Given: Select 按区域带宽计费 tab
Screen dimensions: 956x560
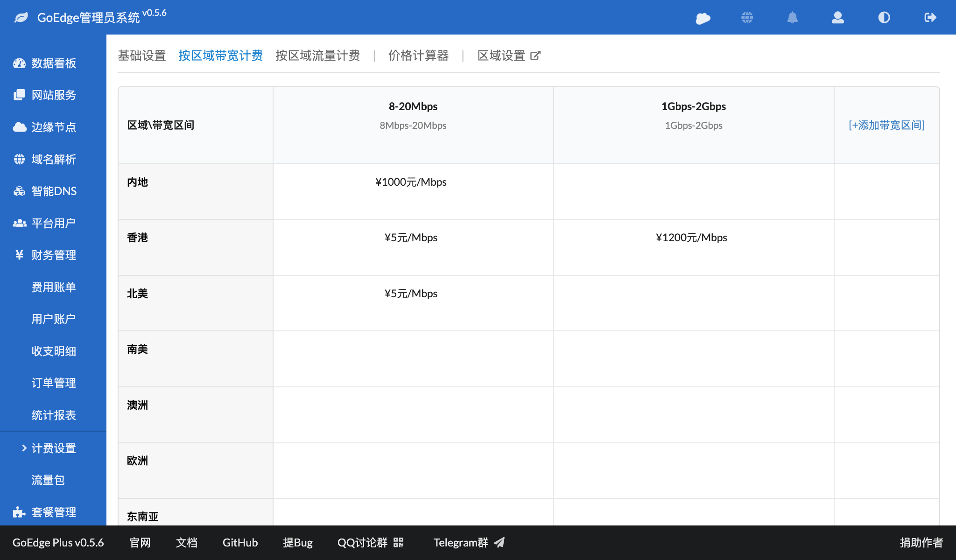Looking at the screenshot, I should click(220, 56).
